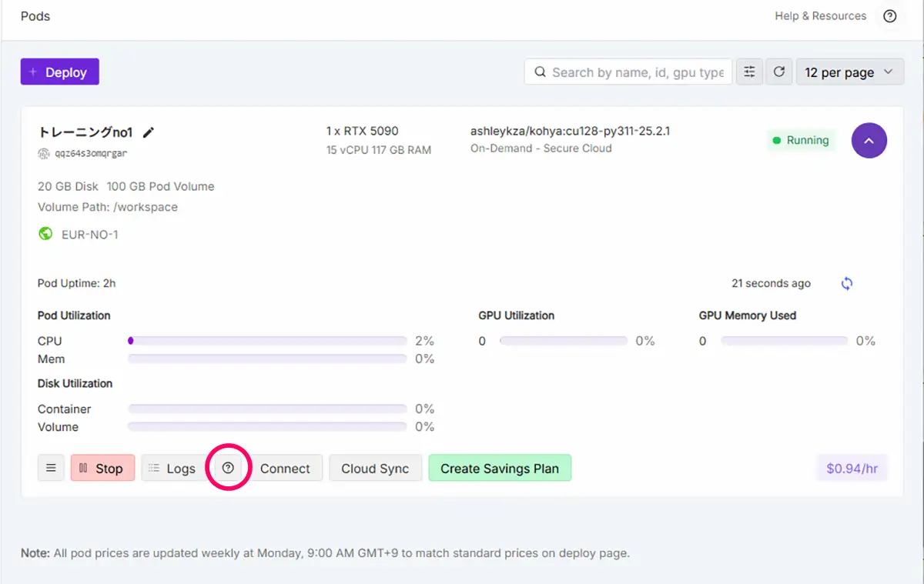Click Create Savings Plan
The image size is (924, 584).
500,468
